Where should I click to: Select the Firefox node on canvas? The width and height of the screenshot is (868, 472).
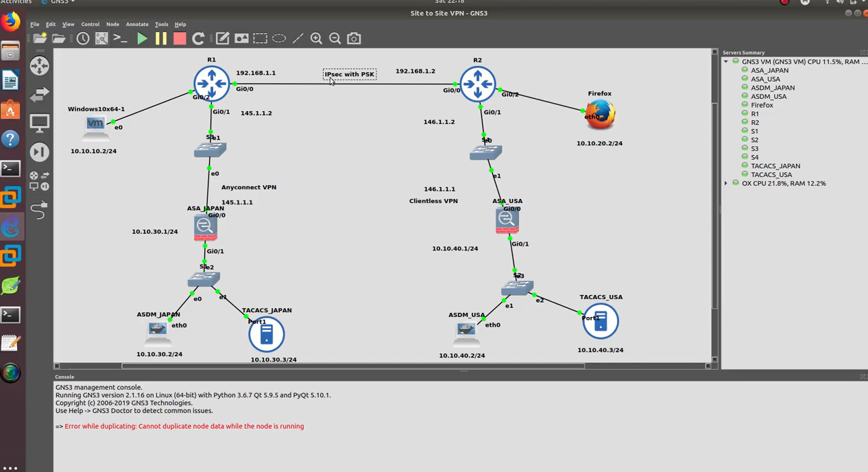point(599,115)
